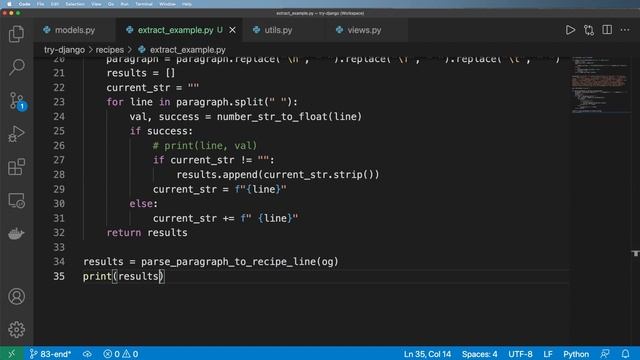The width and height of the screenshot is (640, 360).
Task: Open the Code application menu
Action: coord(24,4)
